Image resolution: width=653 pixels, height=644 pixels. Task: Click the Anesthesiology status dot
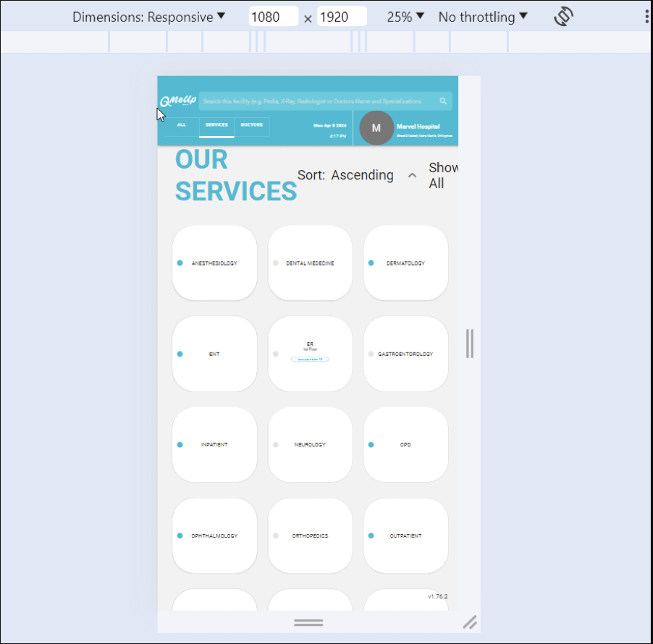point(180,263)
